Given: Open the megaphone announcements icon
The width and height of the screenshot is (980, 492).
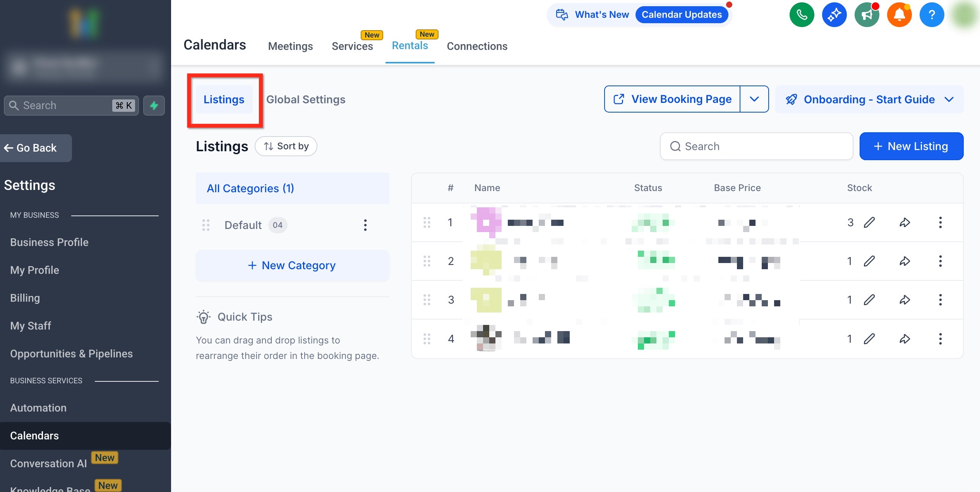Looking at the screenshot, I should pyautogui.click(x=867, y=15).
